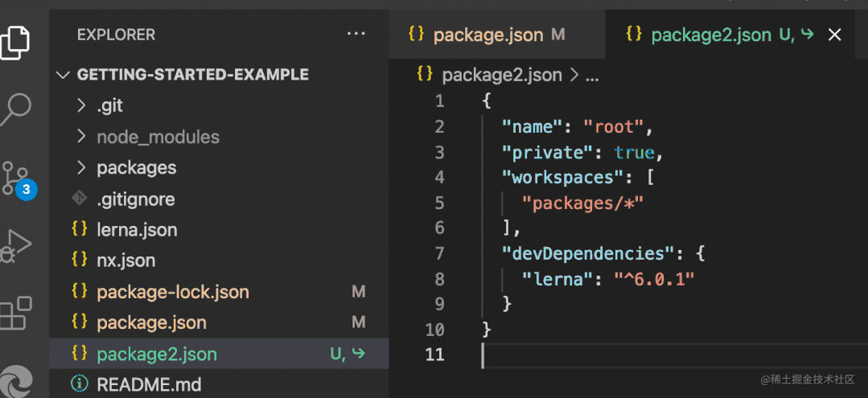Close the package2.json editor tab
868x398 pixels.
pos(834,35)
